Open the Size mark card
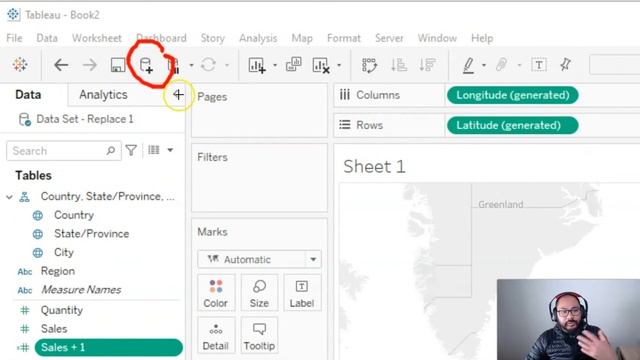 tap(259, 293)
